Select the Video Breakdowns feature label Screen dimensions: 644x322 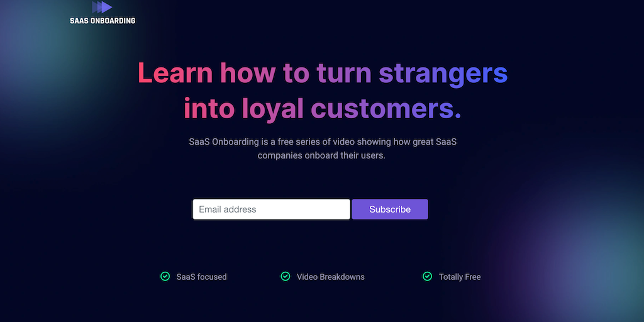[331, 277]
